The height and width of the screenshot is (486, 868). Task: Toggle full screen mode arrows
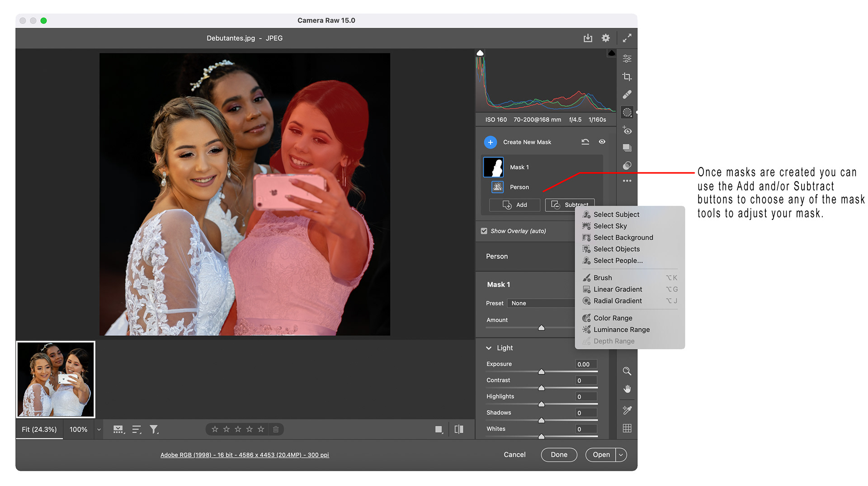click(x=627, y=38)
